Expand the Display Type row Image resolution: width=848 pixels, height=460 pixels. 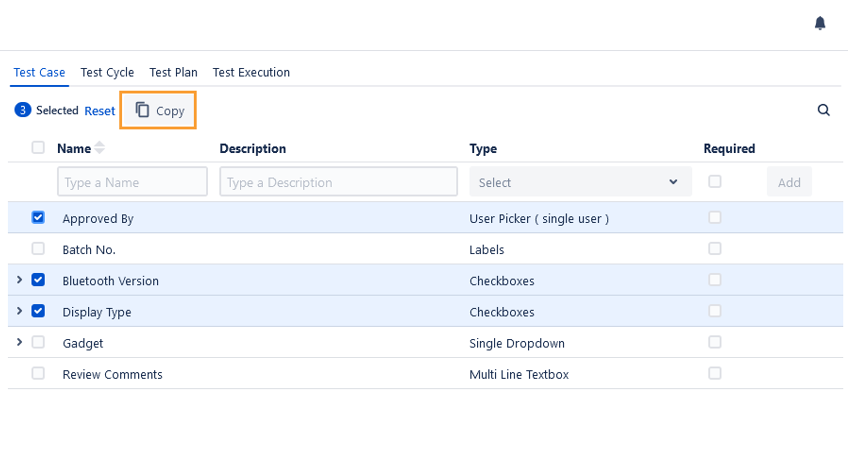(x=19, y=311)
